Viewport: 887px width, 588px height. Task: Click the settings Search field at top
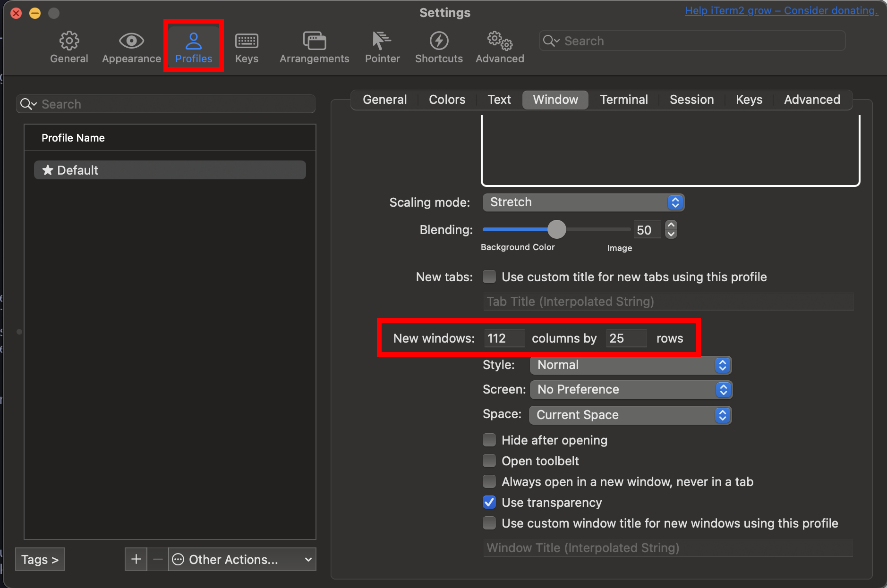click(692, 41)
